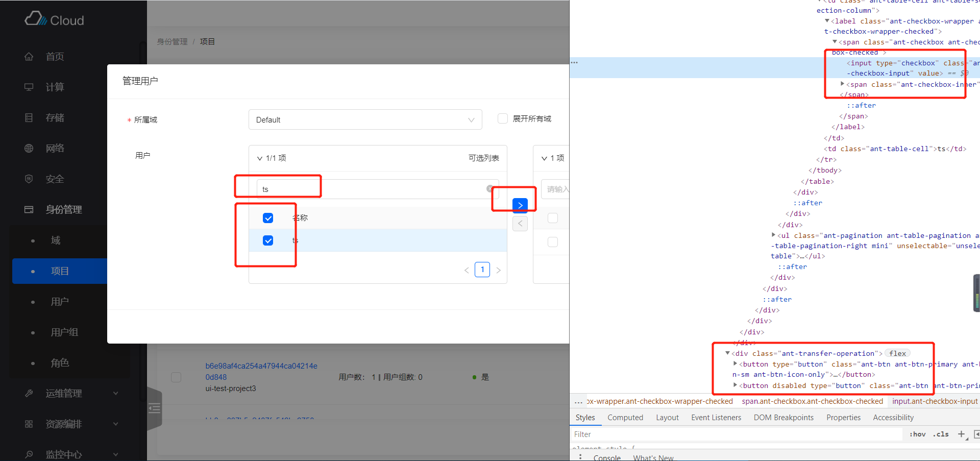Click the :hov toggle in Styles
980x461 pixels.
(x=917, y=434)
